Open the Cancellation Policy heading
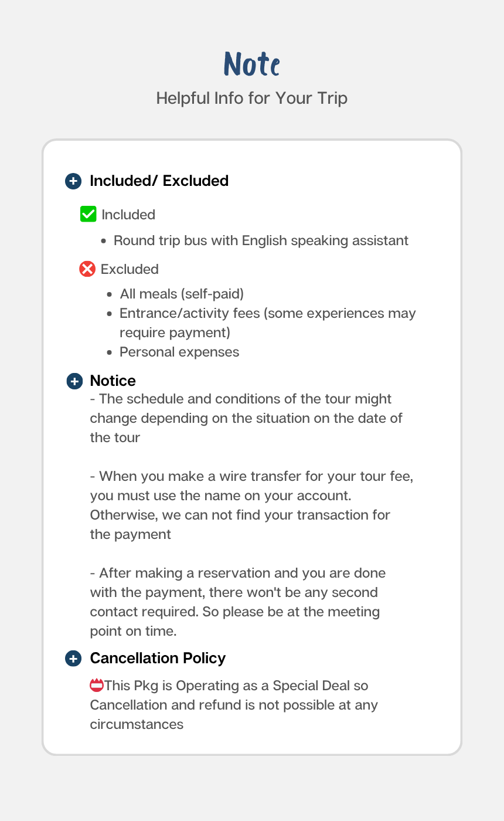 tap(158, 658)
